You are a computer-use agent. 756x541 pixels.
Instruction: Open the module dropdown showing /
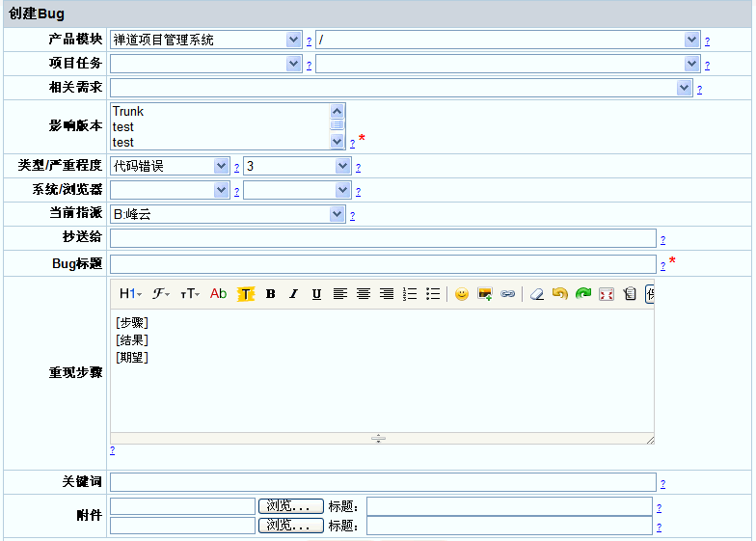(x=507, y=40)
